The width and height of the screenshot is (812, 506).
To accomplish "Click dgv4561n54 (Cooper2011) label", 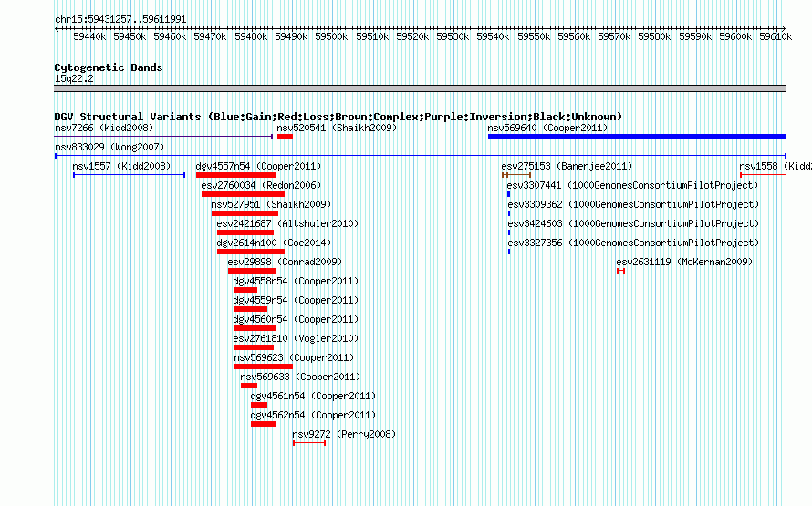I will (313, 396).
